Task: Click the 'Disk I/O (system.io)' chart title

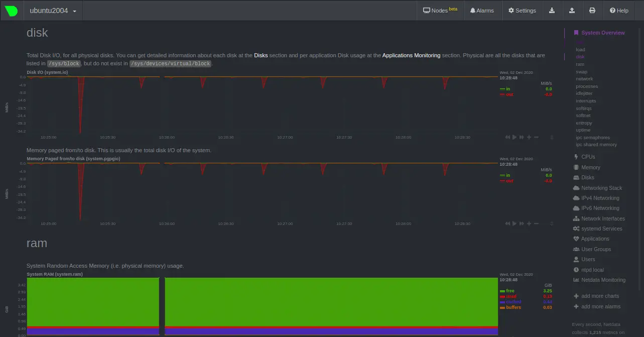Action: point(47,72)
